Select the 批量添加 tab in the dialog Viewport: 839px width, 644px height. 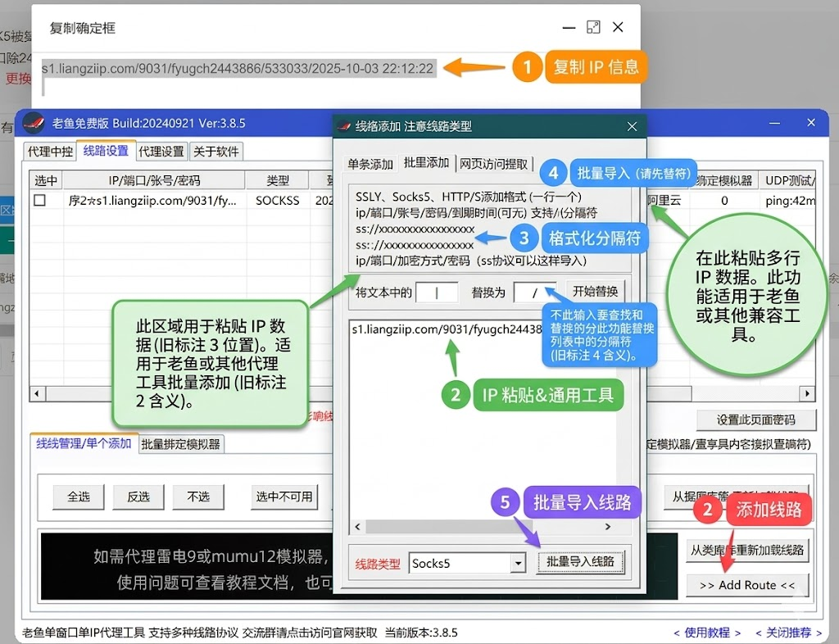(426, 162)
